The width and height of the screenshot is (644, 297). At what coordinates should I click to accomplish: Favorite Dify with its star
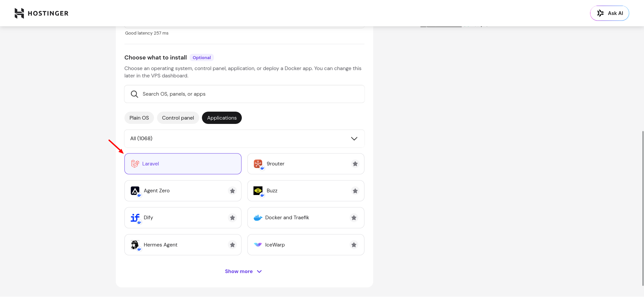233,218
